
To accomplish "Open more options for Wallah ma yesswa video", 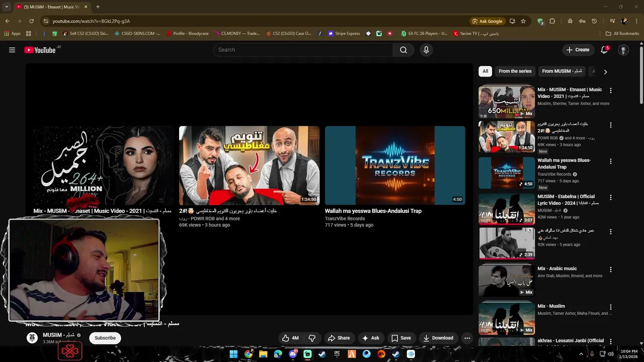I will coord(611,161).
